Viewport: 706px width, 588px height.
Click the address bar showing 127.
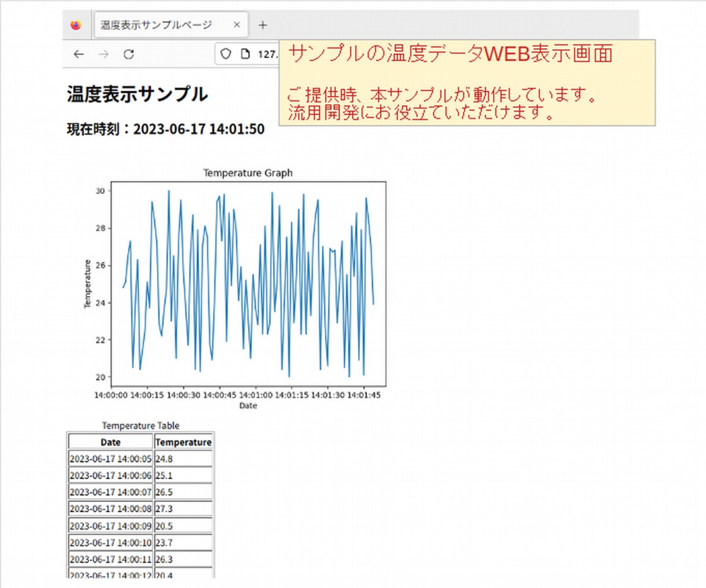click(248, 54)
